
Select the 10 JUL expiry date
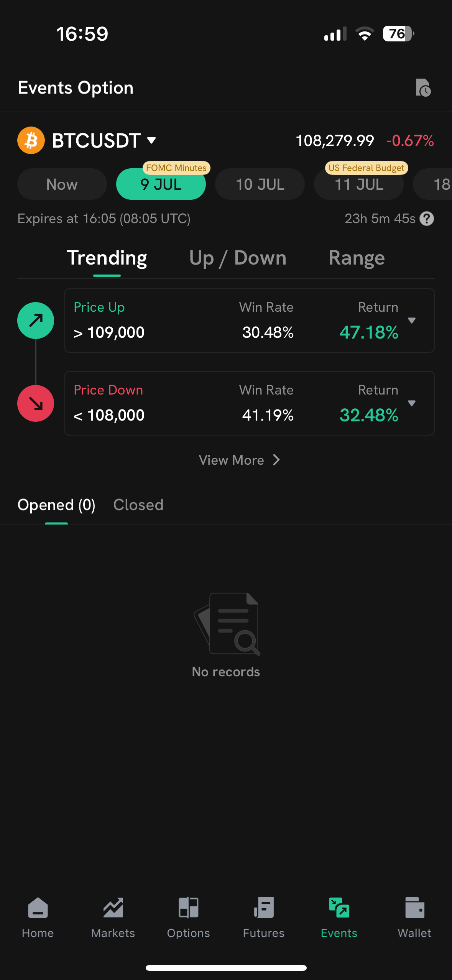tap(260, 184)
